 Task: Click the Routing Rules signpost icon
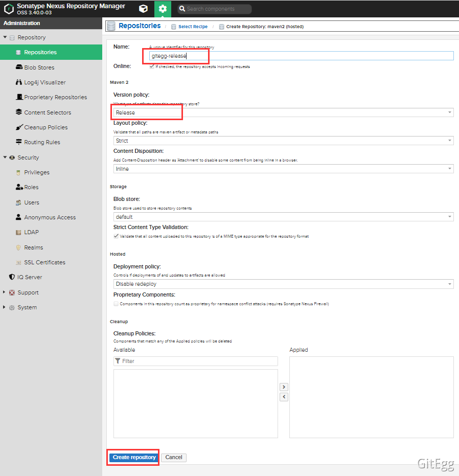(19, 142)
